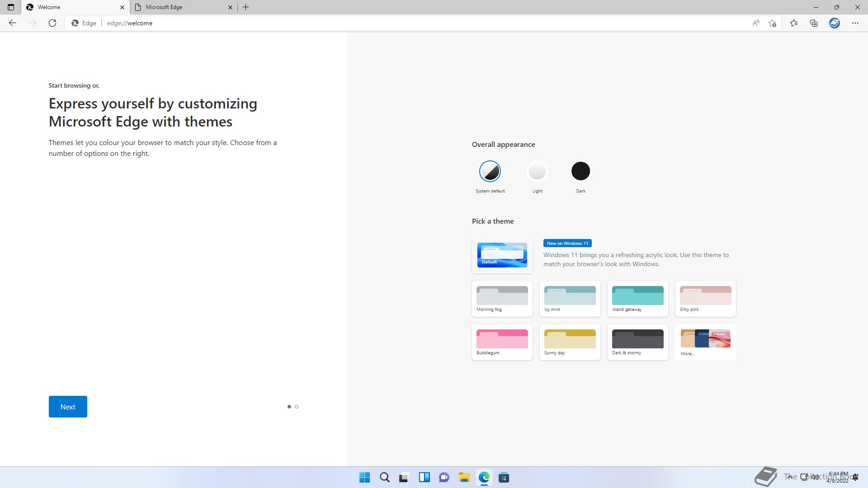Pick the Morning fog theme
Image resolution: width=868 pixels, height=488 pixels.
(502, 299)
